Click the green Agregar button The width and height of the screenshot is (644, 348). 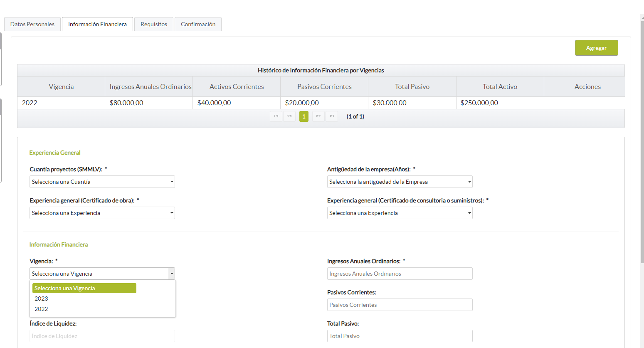click(x=596, y=48)
